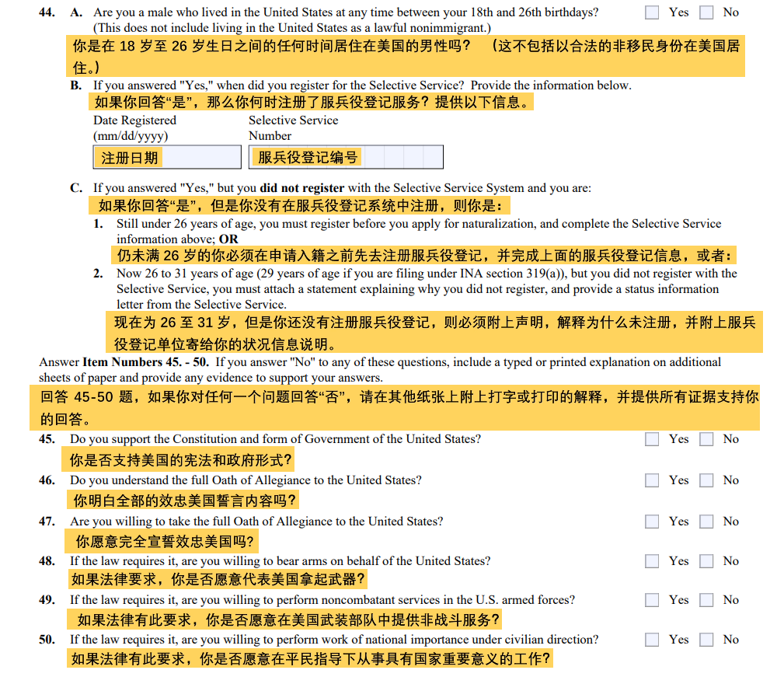Tick Yes for question 49 on noncombatant services
This screenshot has width=784, height=677.
[653, 600]
